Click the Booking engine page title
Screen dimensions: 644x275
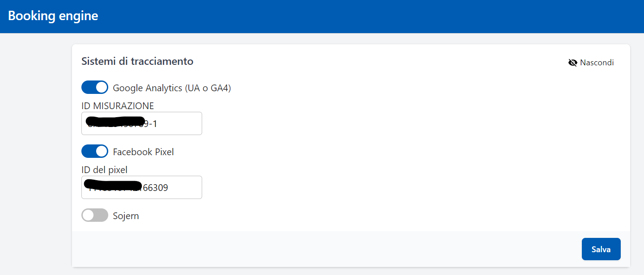tap(53, 16)
